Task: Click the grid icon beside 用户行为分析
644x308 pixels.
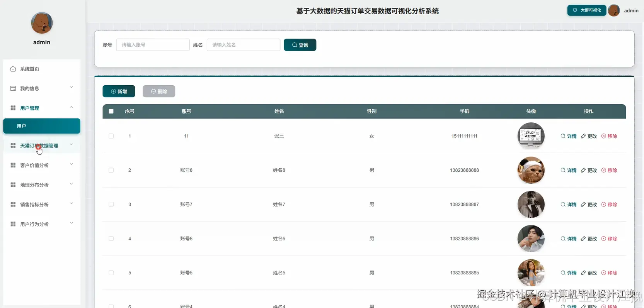Action: click(13, 224)
